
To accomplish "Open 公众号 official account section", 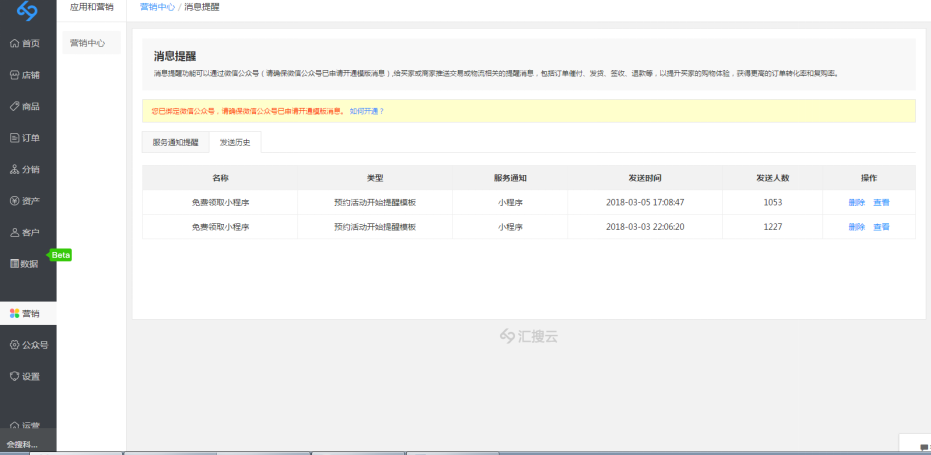I will 30,345.
